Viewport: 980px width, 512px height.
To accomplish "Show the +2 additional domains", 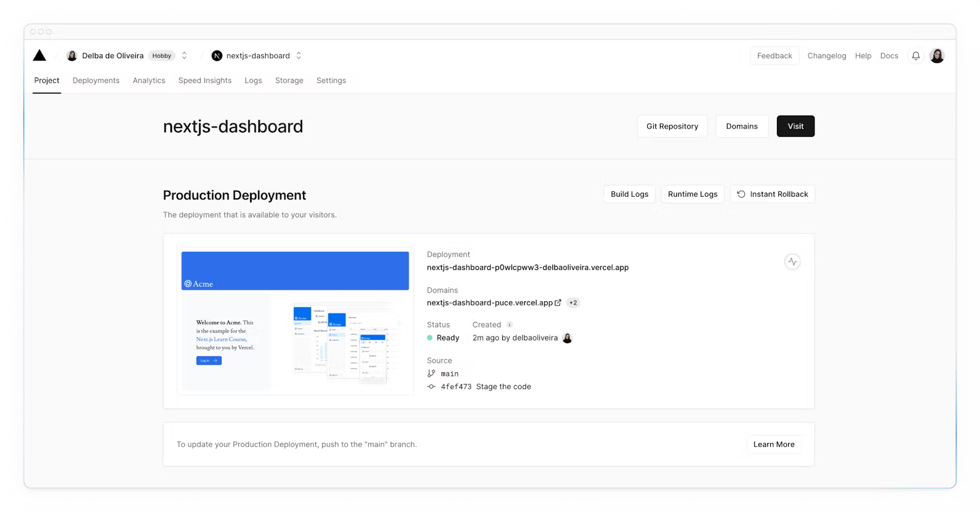I will [573, 302].
